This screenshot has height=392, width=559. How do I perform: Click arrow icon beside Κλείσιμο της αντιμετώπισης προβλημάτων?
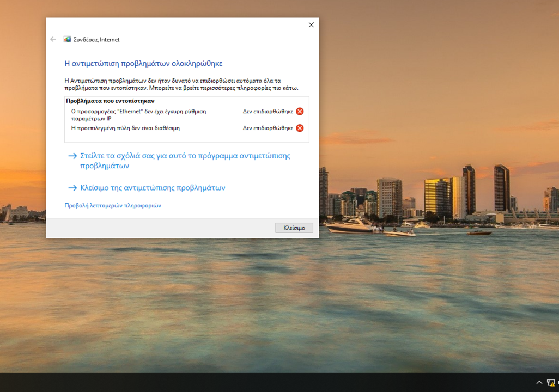[x=72, y=188]
